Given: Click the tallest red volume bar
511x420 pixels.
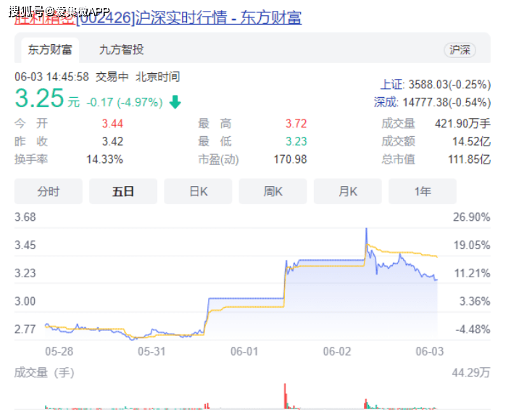Looking at the screenshot, I should (285, 396).
